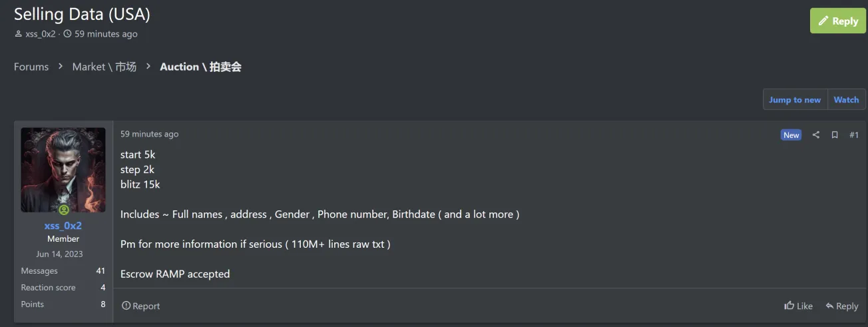Screen dimensions: 868x327
Task: Bookmark the post using the bookmark icon
Action: coord(835,135)
